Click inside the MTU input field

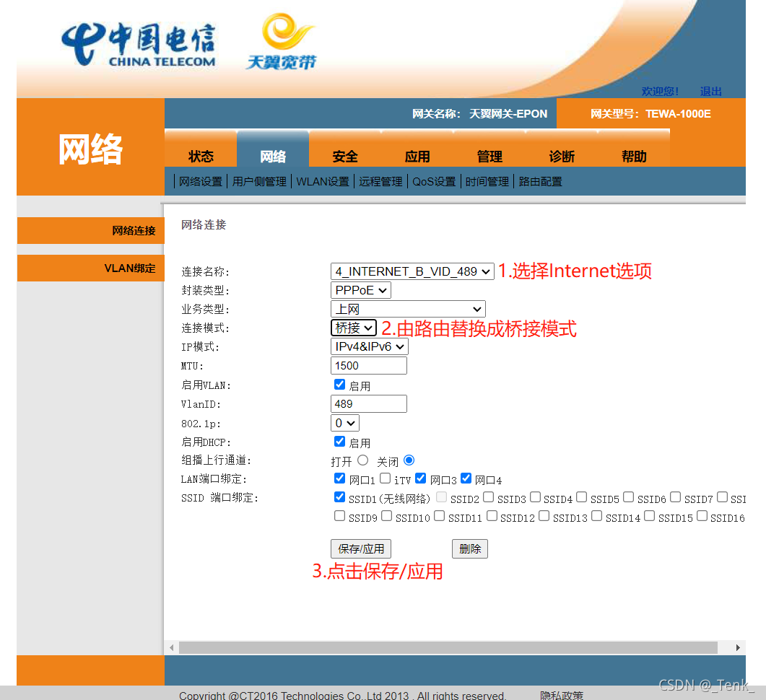pos(368,365)
